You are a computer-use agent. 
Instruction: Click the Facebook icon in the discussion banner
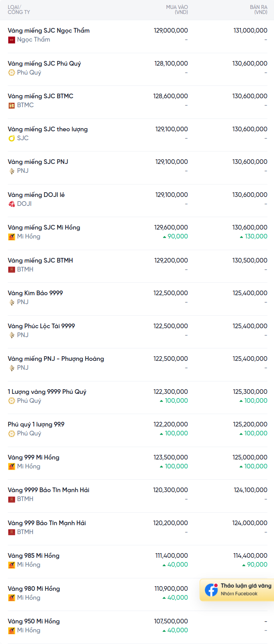[x=211, y=590]
